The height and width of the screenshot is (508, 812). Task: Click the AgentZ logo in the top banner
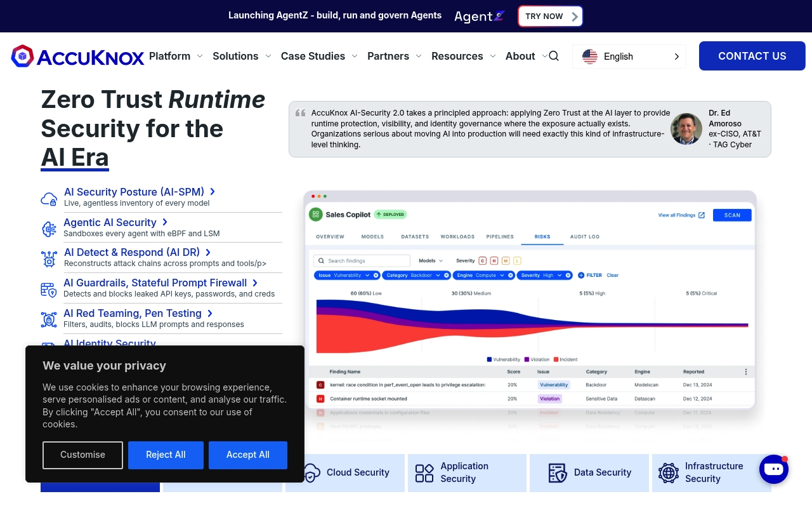point(480,17)
